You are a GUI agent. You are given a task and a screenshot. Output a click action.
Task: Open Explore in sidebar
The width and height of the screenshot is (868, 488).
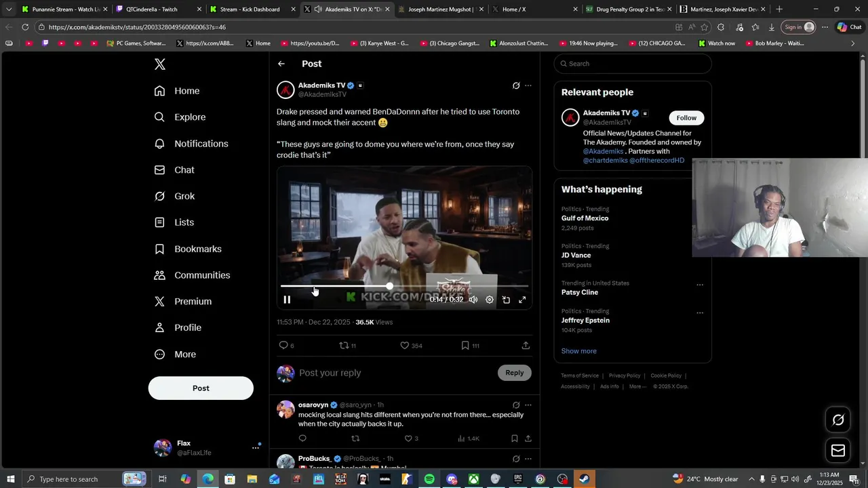[x=180, y=117]
